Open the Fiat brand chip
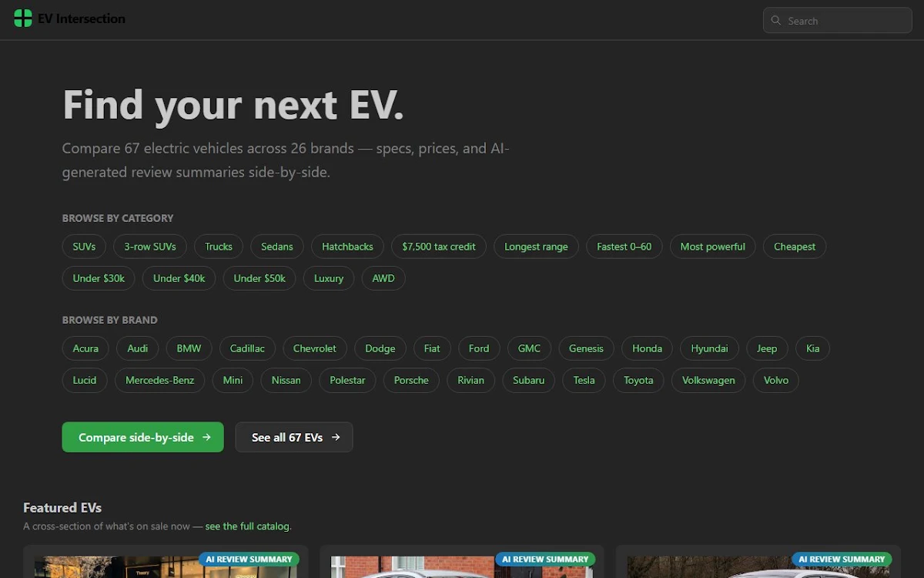924x578 pixels. (x=432, y=348)
